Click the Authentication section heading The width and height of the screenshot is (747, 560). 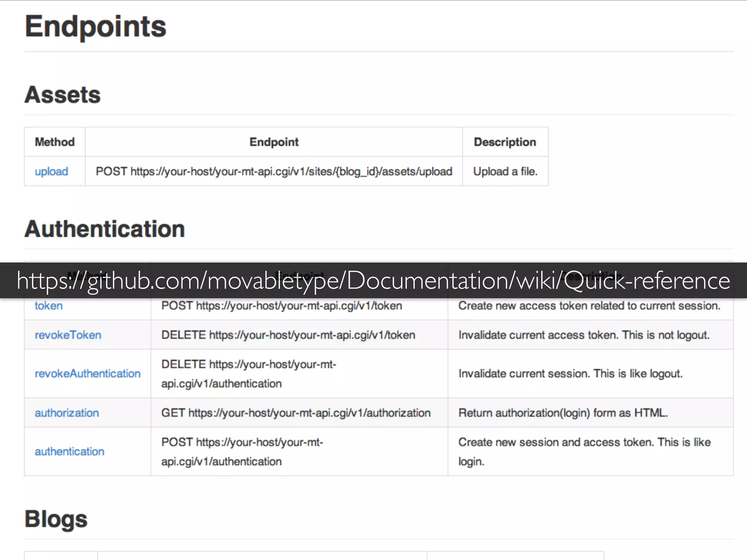pyautogui.click(x=105, y=229)
